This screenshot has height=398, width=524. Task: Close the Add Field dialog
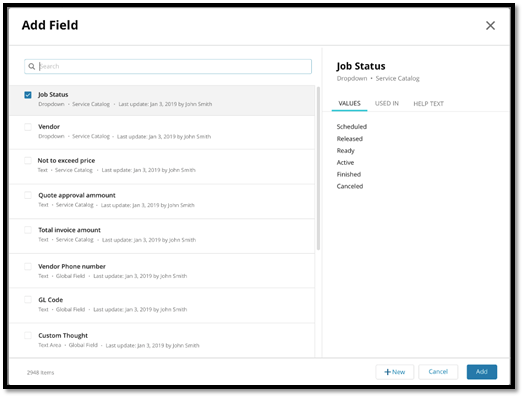tap(490, 25)
